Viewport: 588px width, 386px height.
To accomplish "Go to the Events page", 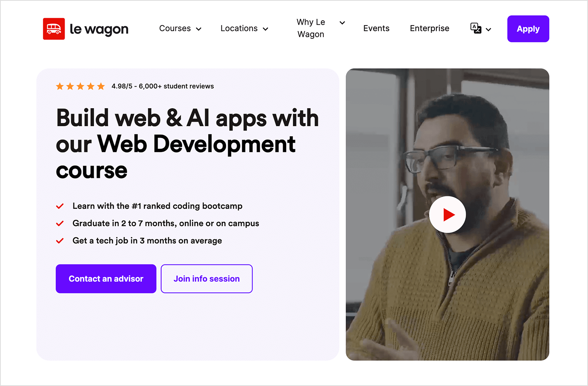I will coord(376,28).
